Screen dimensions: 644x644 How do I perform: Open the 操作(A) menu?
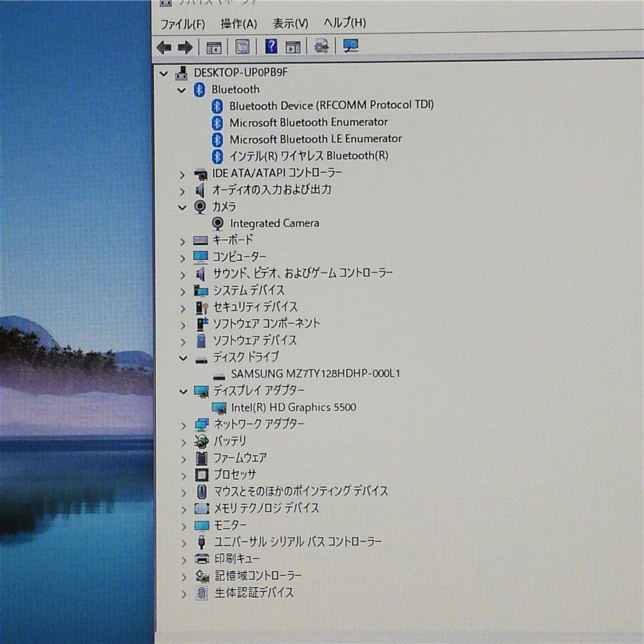pos(238,24)
